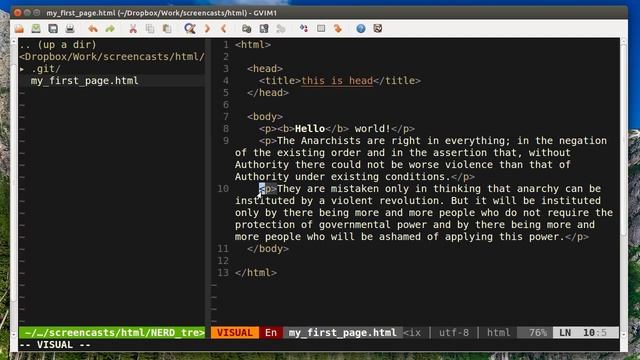This screenshot has width=640, height=360.
Task: Click the Find Previous arrow icon
Action: tap(224, 29)
